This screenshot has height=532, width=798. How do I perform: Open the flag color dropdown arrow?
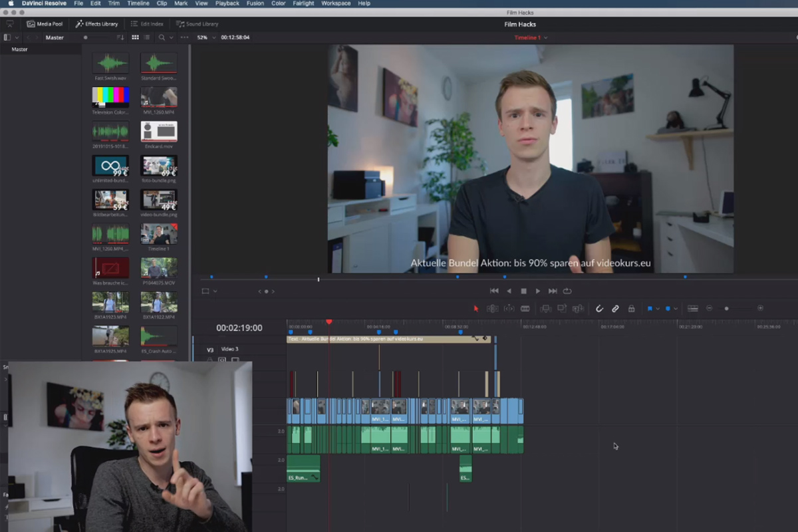coord(658,308)
